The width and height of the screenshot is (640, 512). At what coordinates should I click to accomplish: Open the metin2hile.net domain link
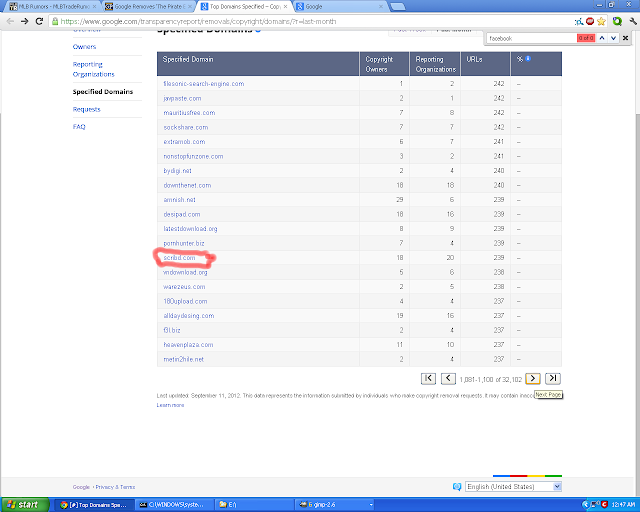pyautogui.click(x=183, y=359)
